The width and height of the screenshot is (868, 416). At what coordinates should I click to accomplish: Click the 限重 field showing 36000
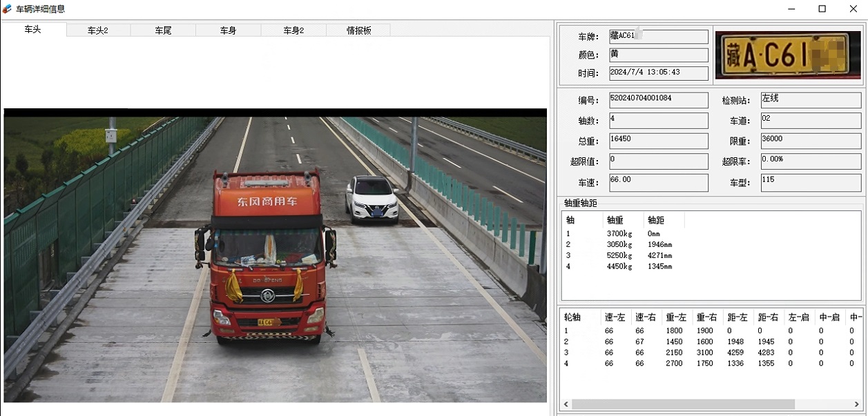pyautogui.click(x=810, y=140)
